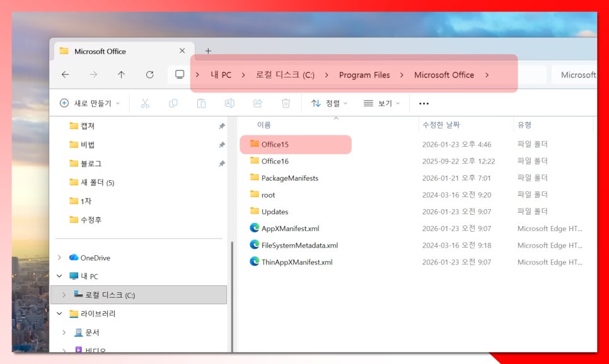
Task: Sort by 이름 column header
Action: point(264,125)
